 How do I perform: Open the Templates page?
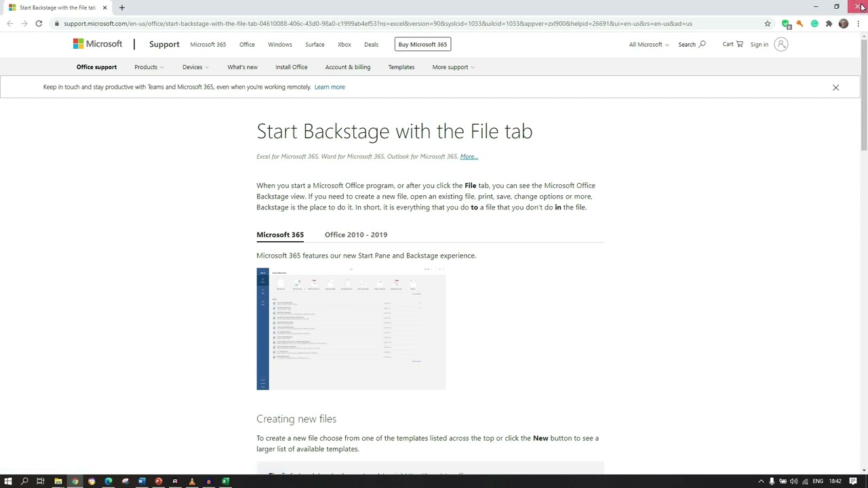(x=401, y=67)
